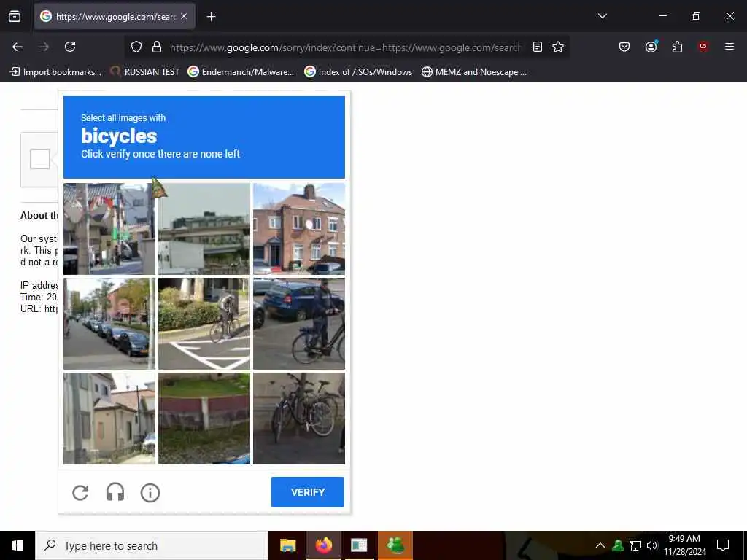Select the tile with grass and red wall
747x560 pixels.
pos(204,418)
